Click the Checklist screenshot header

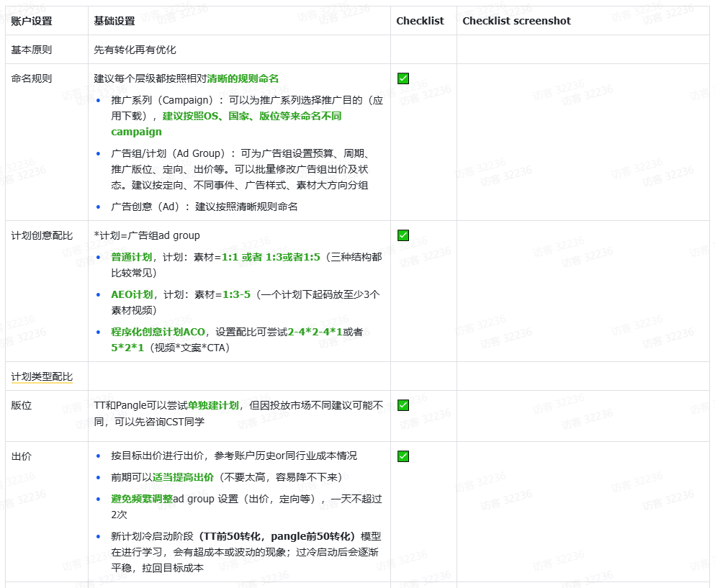(x=516, y=20)
